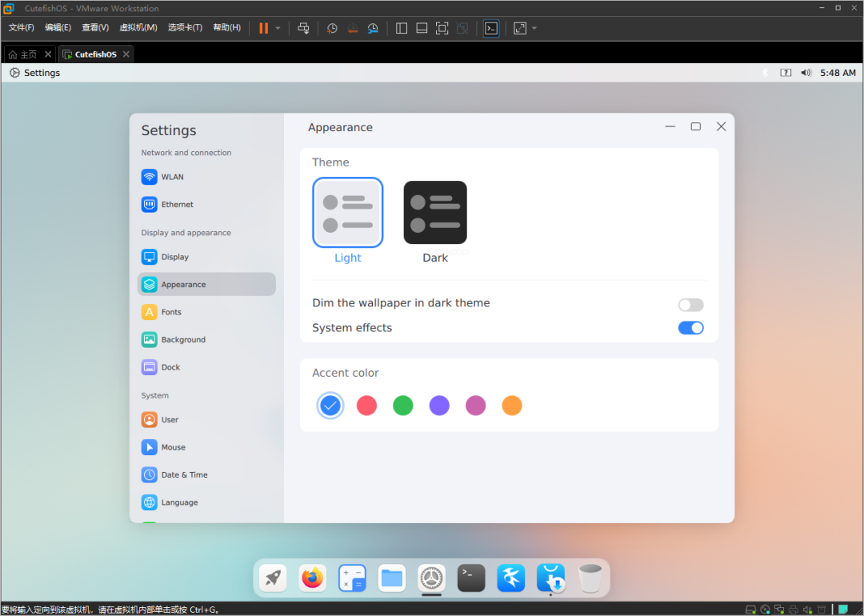The width and height of the screenshot is (864, 616).
Task: Click the VMware pause virtual machine icon
Action: tap(263, 28)
